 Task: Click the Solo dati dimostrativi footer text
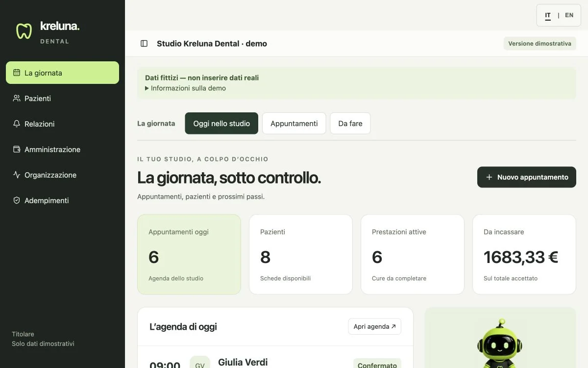click(43, 344)
